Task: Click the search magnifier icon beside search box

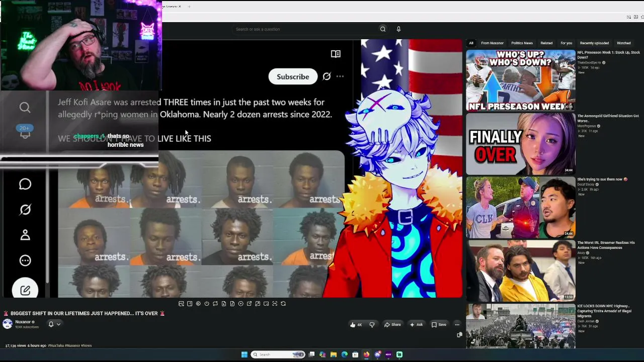Action: point(383,29)
